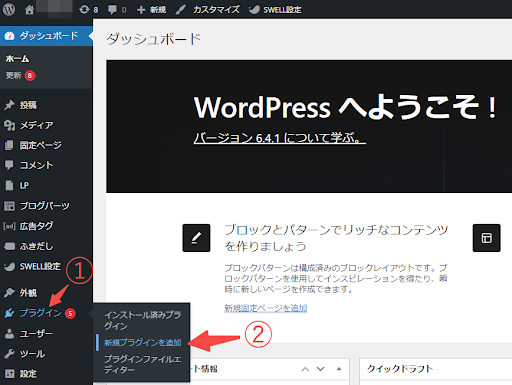This screenshot has width=512, height=385.
Task: Click the ツール wrench icon
Action: (x=9, y=354)
